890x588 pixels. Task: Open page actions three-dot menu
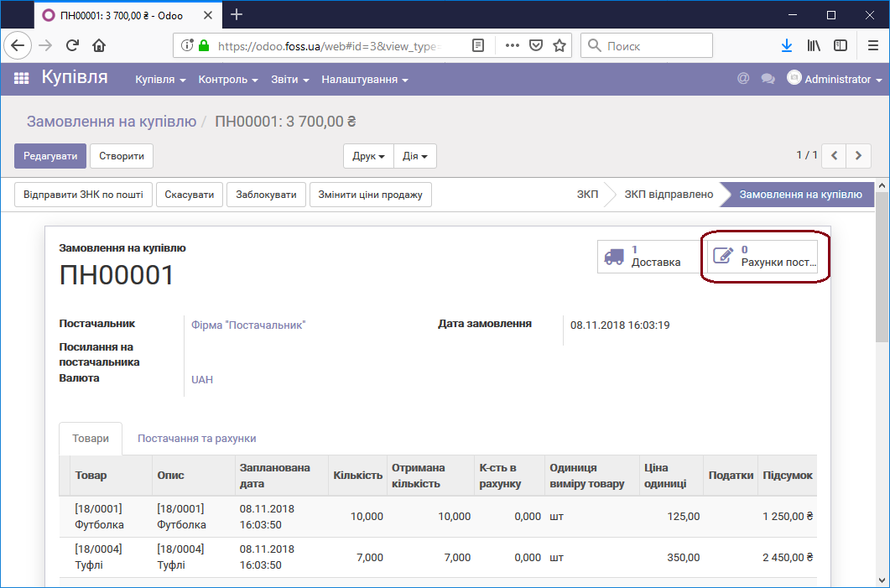coord(512,45)
